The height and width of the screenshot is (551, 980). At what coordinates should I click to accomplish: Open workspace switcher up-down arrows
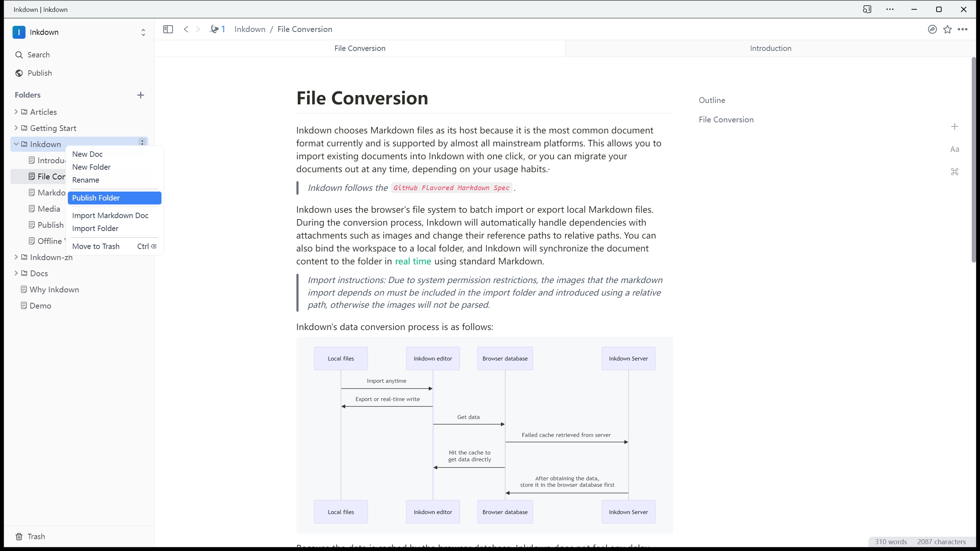click(x=143, y=32)
